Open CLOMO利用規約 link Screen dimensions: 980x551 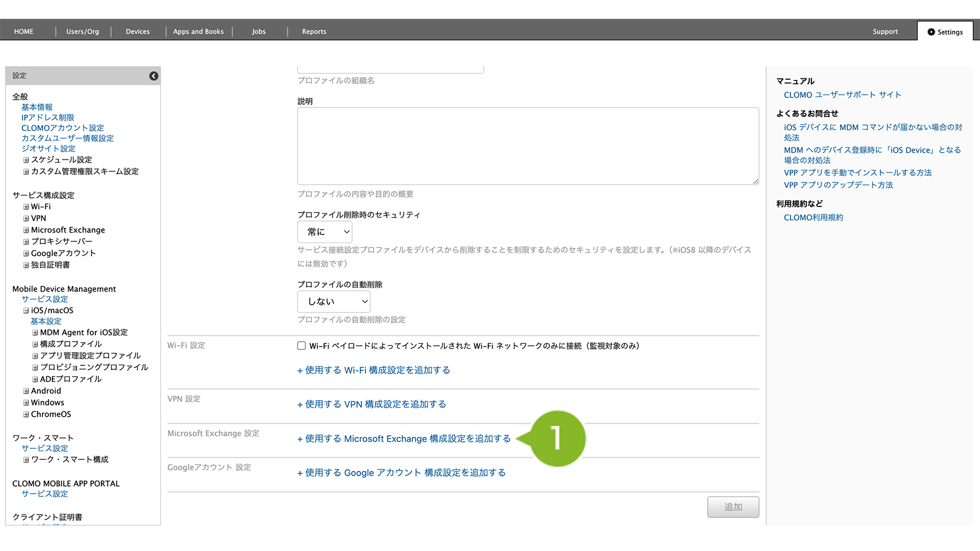[x=813, y=218]
